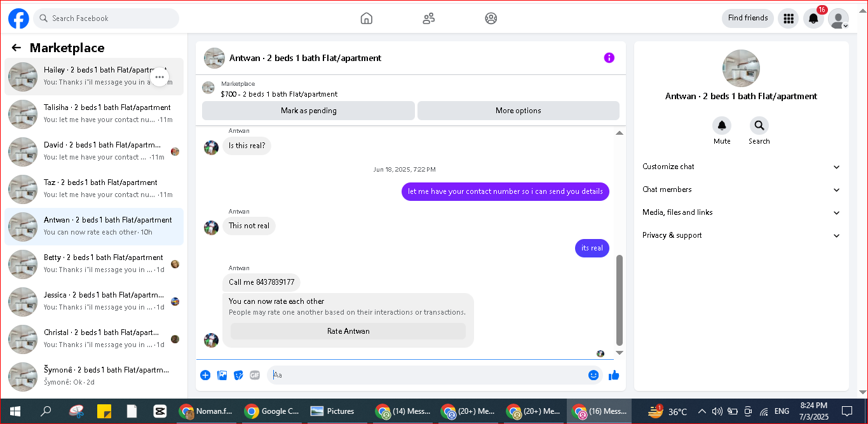Viewport: 868px width, 424px height.
Task: Open the taskbar clock showing 8:24 PM
Action: tap(813, 411)
